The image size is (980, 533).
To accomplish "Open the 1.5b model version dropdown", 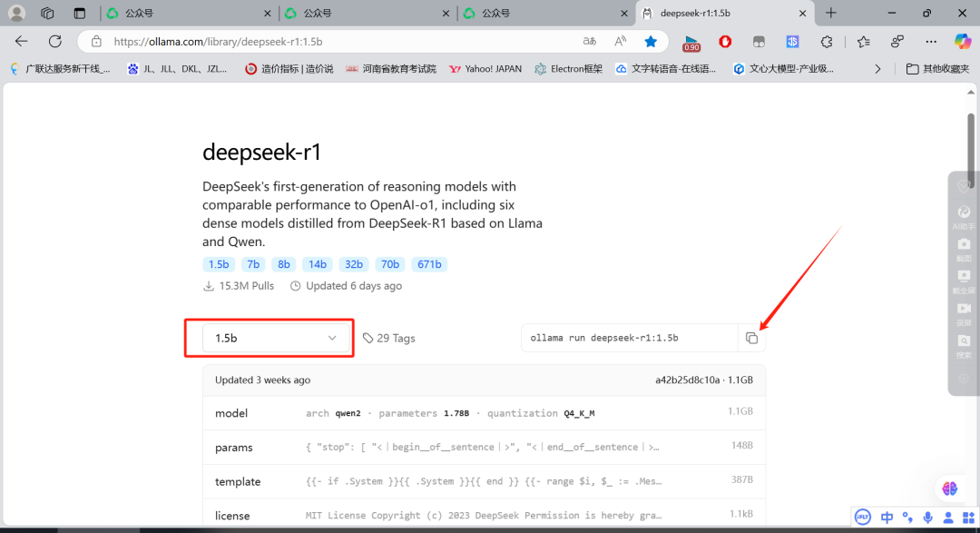I will point(275,338).
